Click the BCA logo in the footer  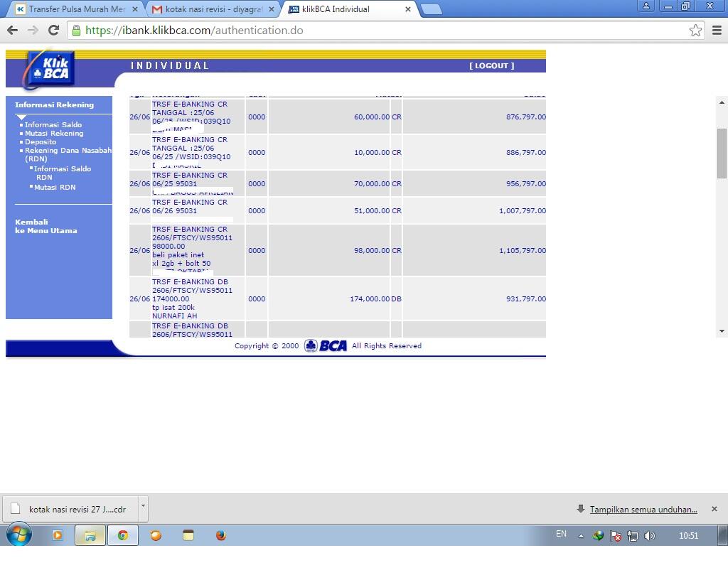coord(326,345)
